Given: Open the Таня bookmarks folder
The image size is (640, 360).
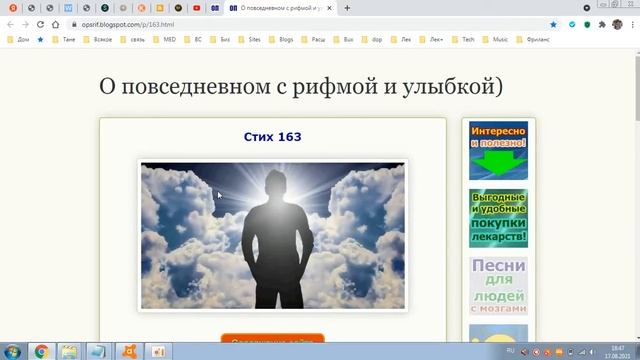Looking at the screenshot, I should [x=64, y=40].
